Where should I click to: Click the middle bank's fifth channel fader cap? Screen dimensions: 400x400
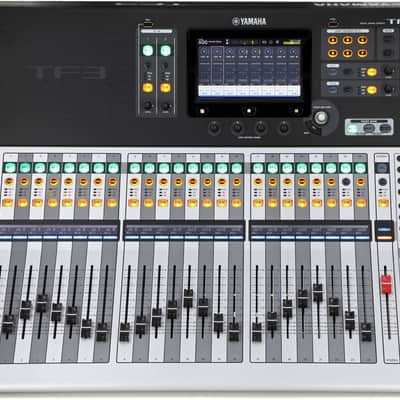point(188,298)
